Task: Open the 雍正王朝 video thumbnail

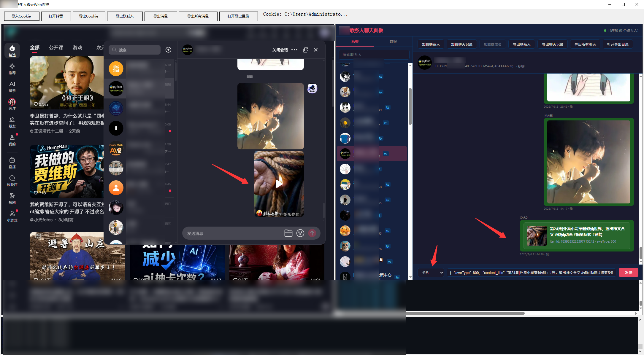Action: pos(67,82)
